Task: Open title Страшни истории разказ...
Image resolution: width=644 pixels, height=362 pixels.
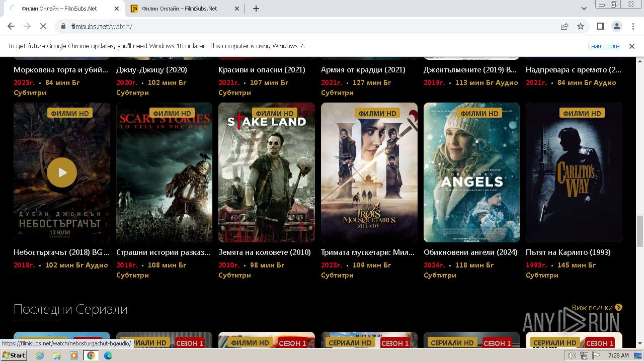Action: pyautogui.click(x=164, y=252)
